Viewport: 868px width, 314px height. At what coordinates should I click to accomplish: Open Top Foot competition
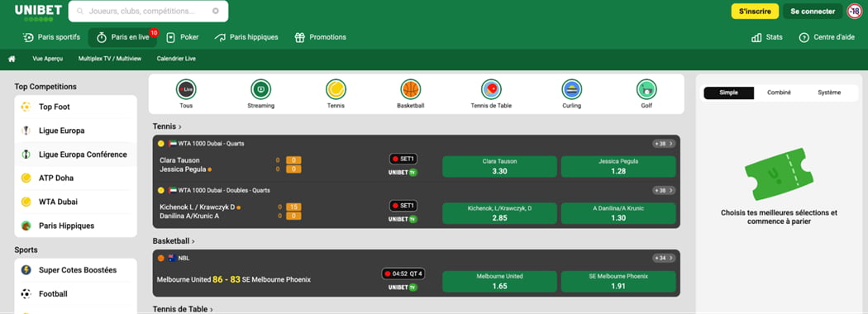point(76,107)
